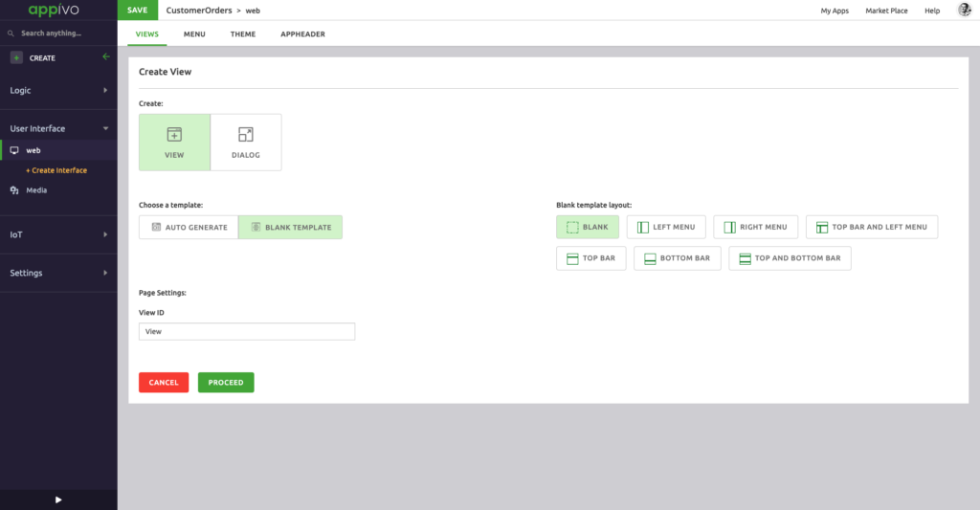This screenshot has height=510, width=980.
Task: Select the BOTTOM BAR layout
Action: coord(678,258)
